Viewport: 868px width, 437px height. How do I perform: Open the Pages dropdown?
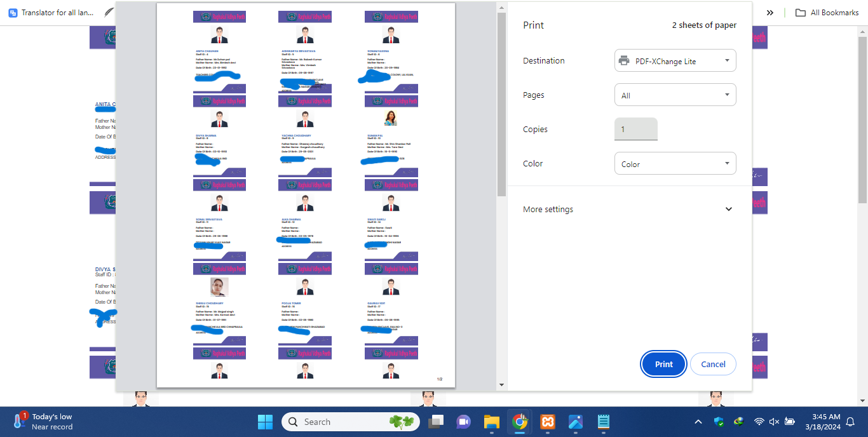click(x=675, y=95)
